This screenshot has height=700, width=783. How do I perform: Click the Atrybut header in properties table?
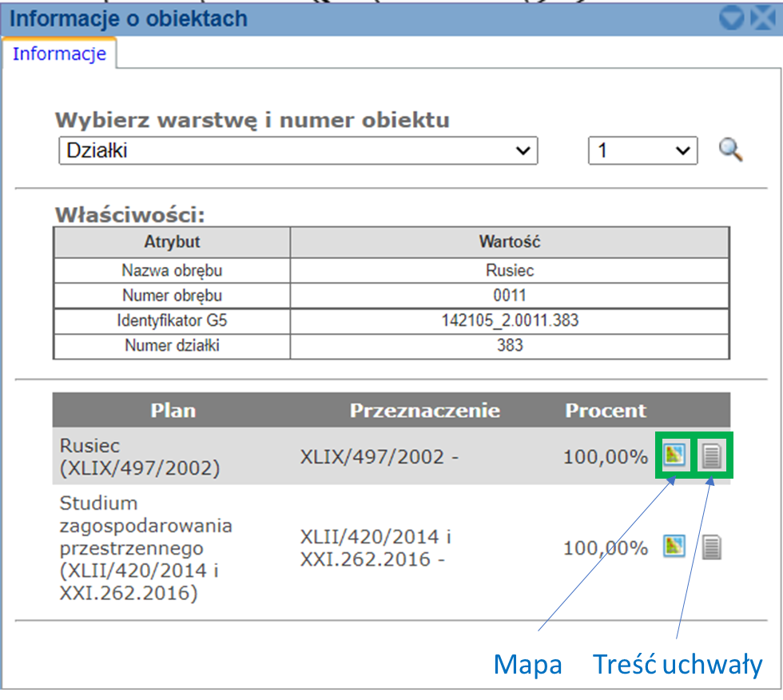tap(172, 242)
